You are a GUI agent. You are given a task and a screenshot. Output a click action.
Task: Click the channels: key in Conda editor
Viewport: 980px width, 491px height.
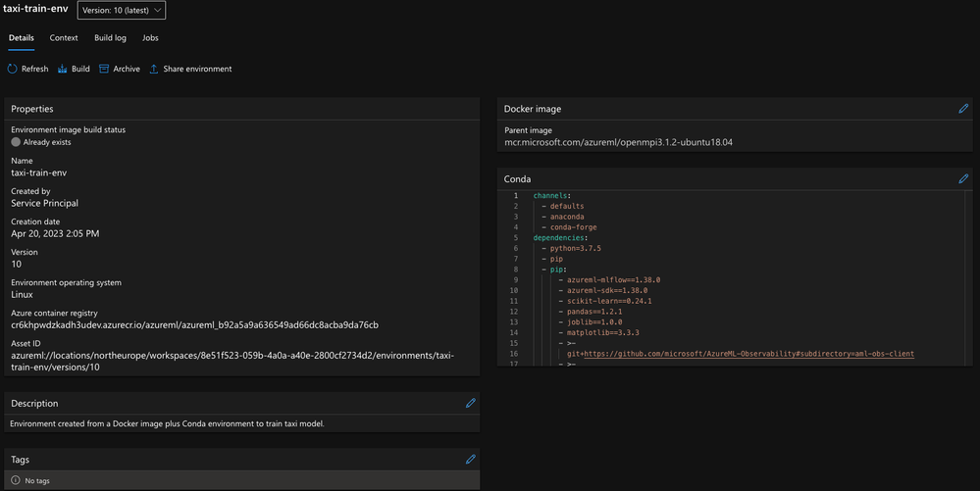click(552, 196)
